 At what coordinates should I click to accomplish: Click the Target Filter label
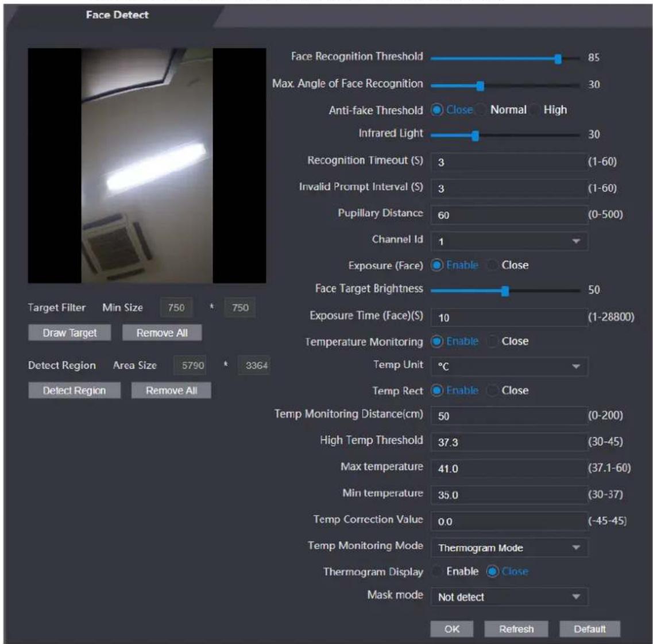click(57, 308)
